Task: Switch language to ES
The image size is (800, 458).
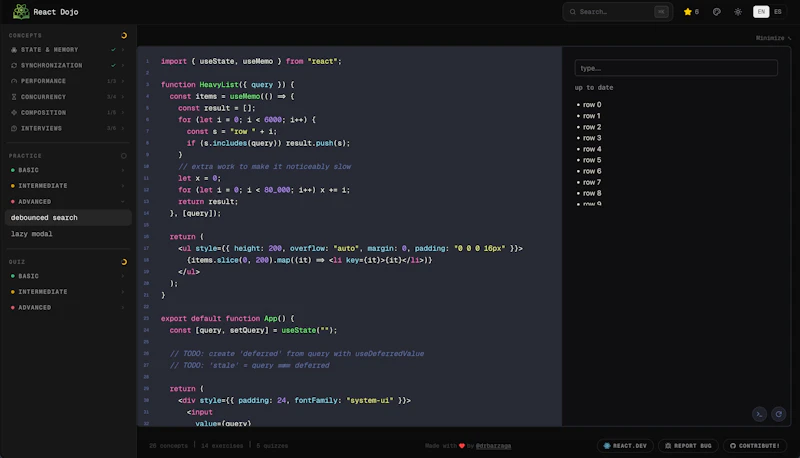Action: (x=778, y=12)
